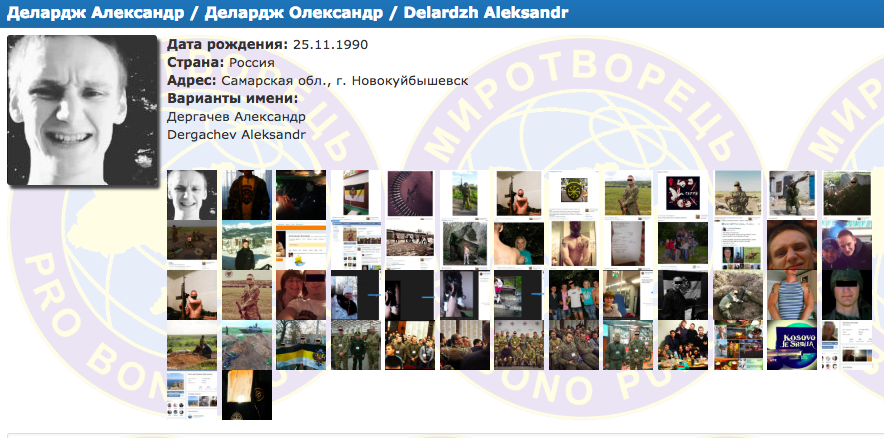Click the label 'Варианты имени:'
Screen dimensions: 884x438
[x=233, y=99]
